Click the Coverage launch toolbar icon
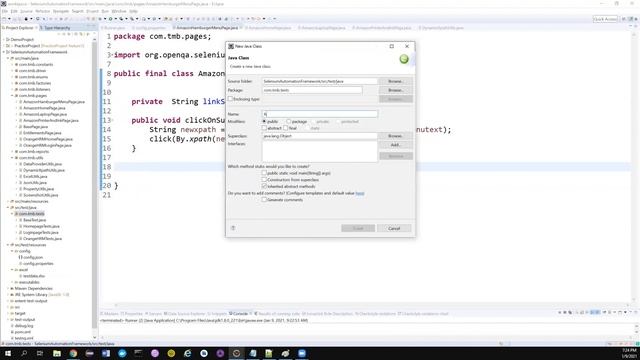 (x=121, y=19)
